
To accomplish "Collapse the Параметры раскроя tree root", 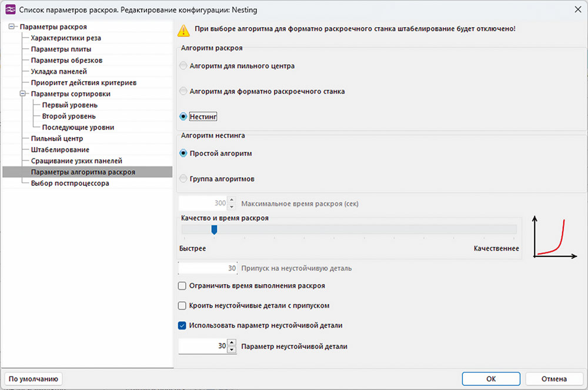I will click(12, 26).
